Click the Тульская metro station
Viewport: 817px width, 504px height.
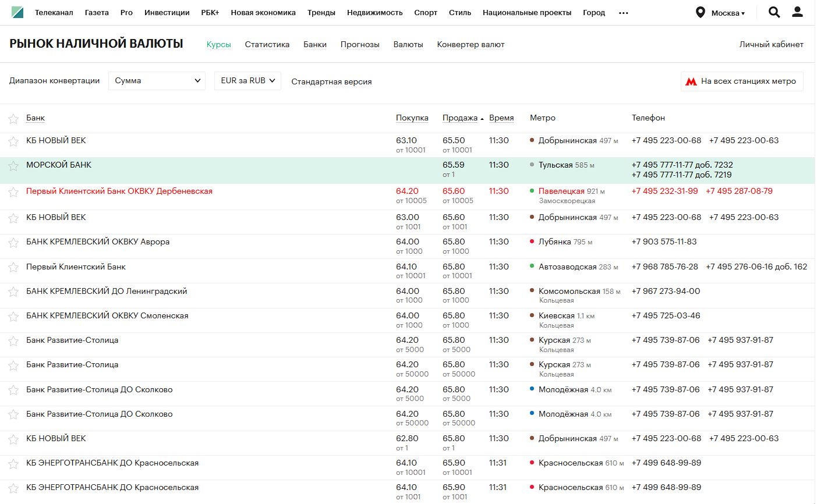(556, 165)
